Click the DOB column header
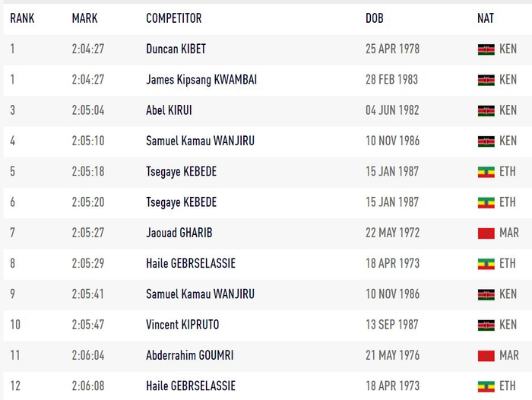532x400 pixels. (x=375, y=17)
